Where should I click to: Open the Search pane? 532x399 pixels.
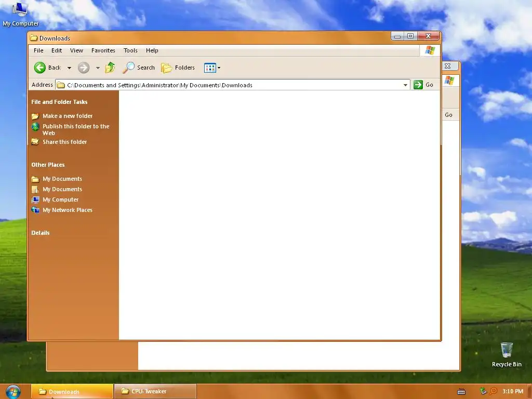point(138,68)
